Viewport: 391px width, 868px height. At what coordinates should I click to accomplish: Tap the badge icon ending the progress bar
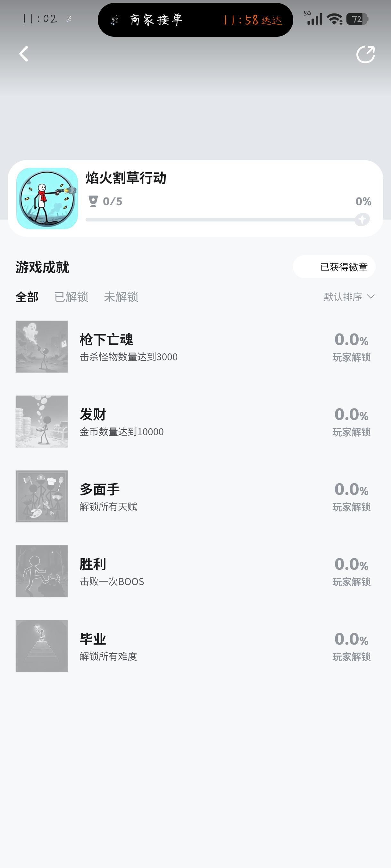362,219
